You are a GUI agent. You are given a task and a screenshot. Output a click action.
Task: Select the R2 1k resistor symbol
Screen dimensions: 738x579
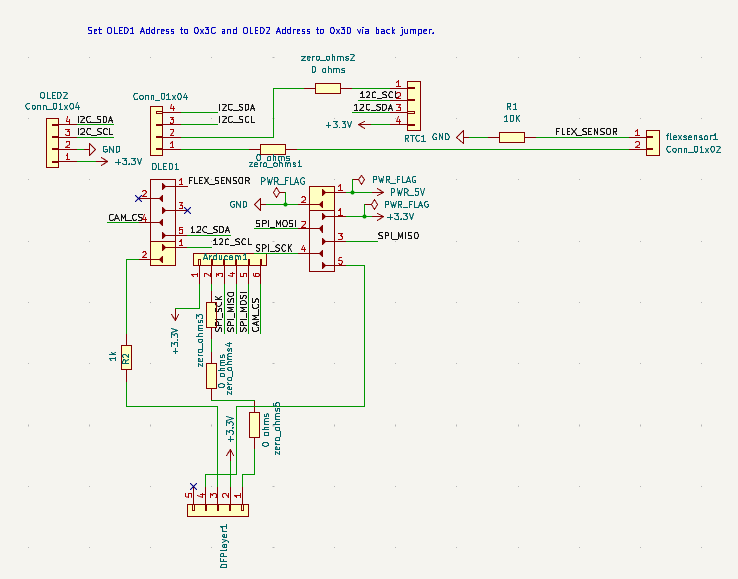126,357
